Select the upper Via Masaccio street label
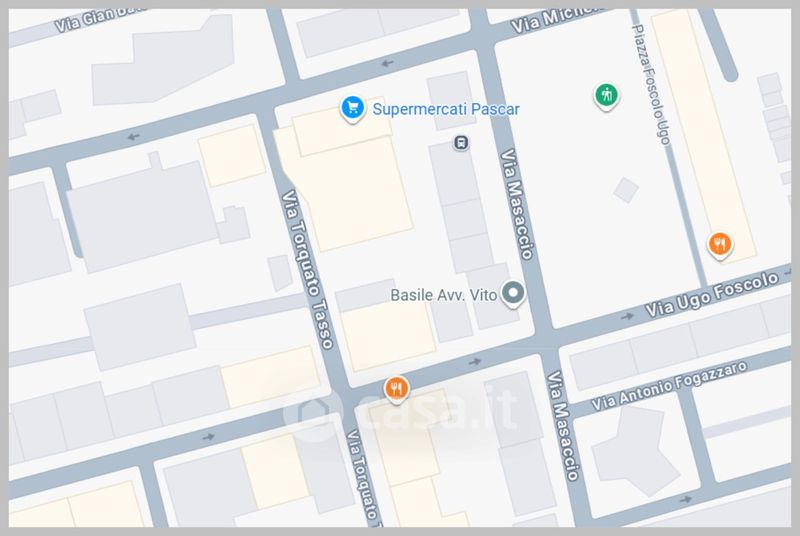 pyautogui.click(x=517, y=204)
